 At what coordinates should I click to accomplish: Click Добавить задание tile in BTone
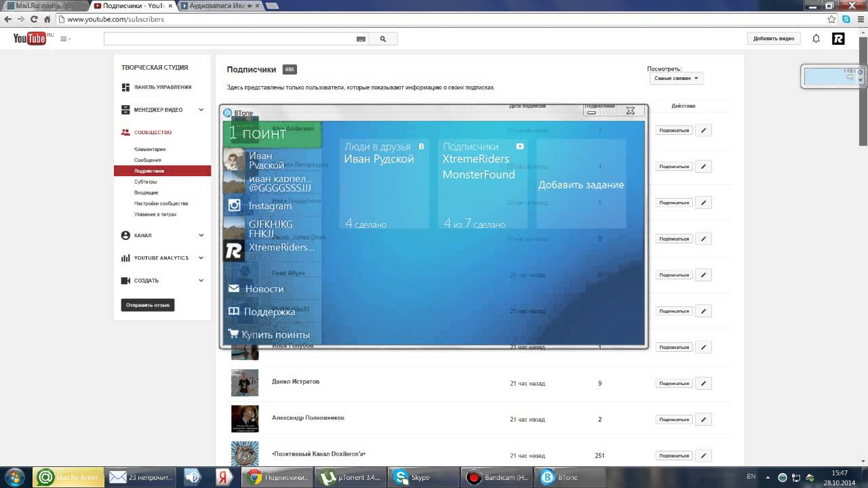pyautogui.click(x=581, y=184)
